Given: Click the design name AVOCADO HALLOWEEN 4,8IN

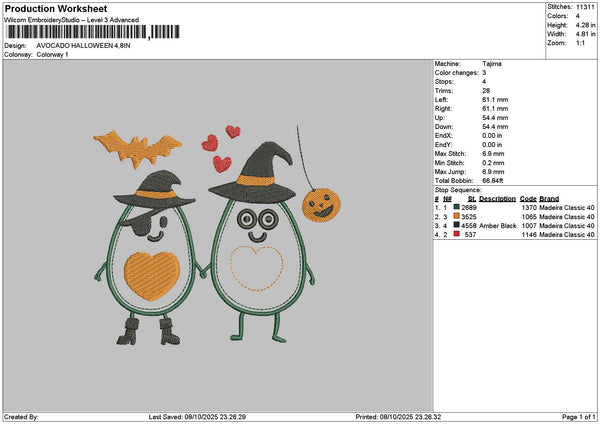Looking at the screenshot, I should point(83,46).
